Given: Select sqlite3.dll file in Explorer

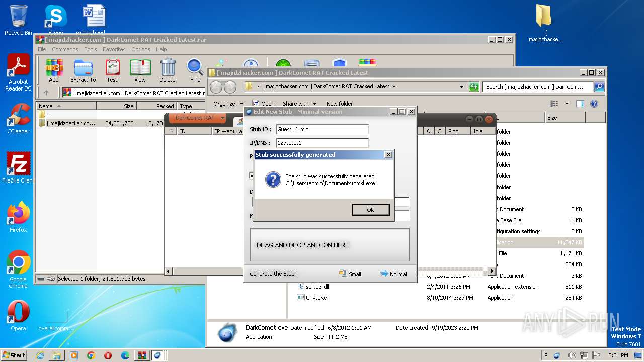Looking at the screenshot, I should tap(317, 287).
